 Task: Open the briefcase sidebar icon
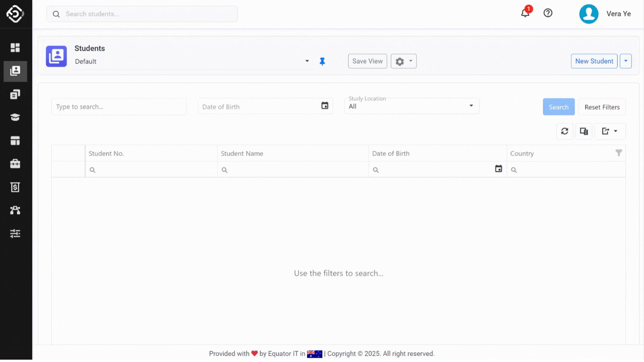(x=15, y=164)
